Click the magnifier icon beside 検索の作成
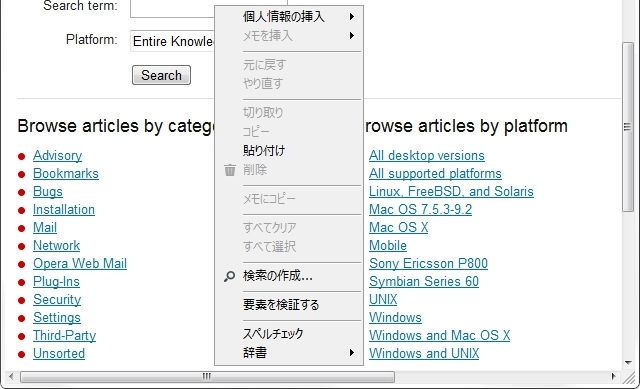 tap(229, 276)
